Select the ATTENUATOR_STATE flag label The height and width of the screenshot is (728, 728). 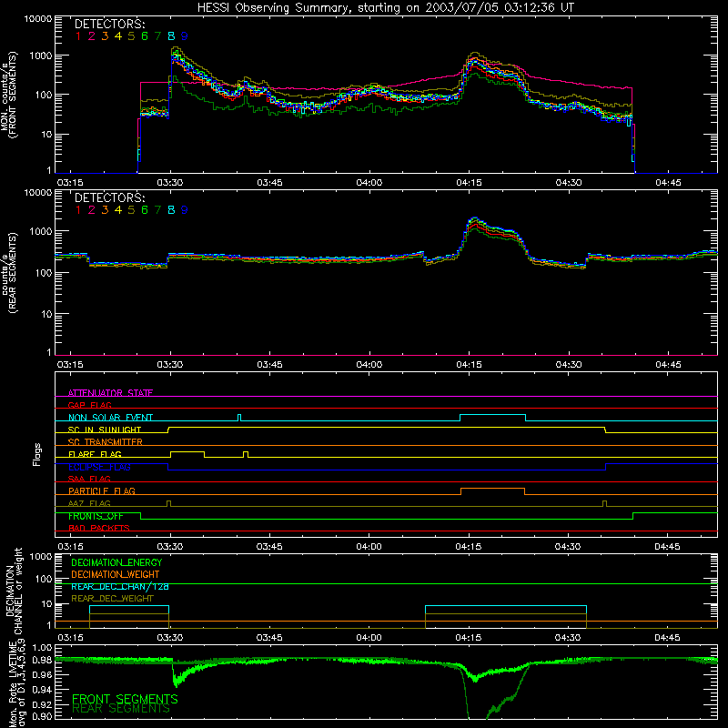point(110,393)
